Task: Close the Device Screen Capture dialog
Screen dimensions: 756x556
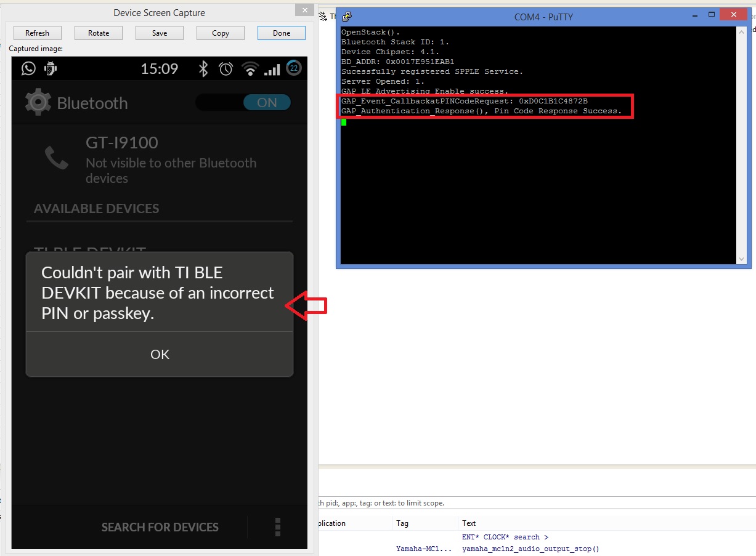Action: tap(303, 10)
